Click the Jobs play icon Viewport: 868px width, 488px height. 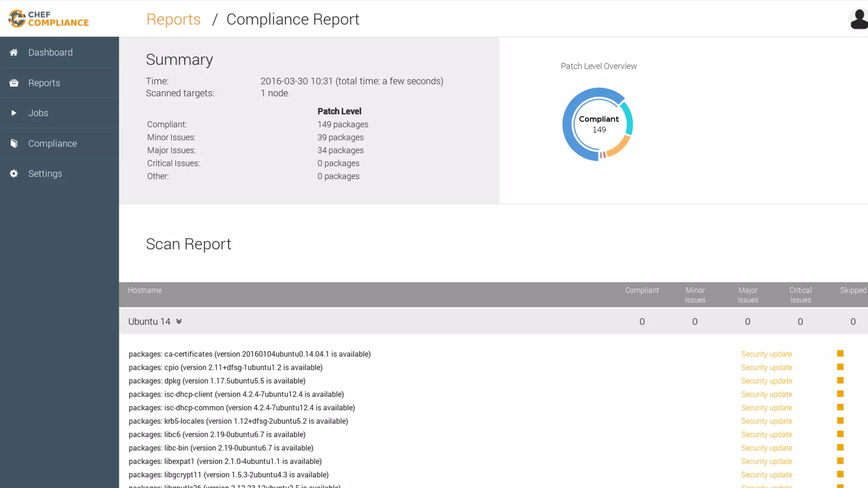14,113
